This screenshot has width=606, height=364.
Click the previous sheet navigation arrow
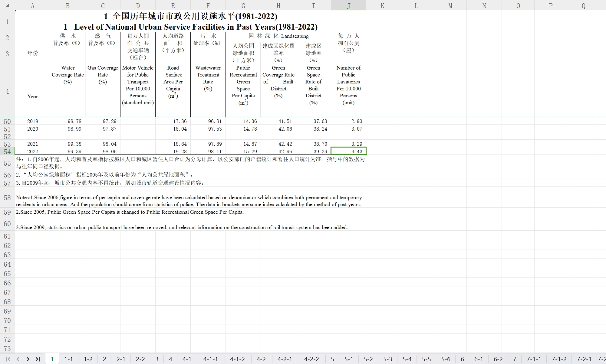(18, 359)
